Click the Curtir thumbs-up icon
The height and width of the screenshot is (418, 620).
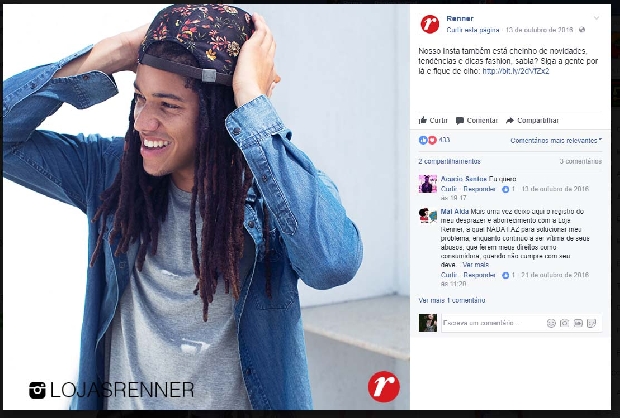click(423, 120)
